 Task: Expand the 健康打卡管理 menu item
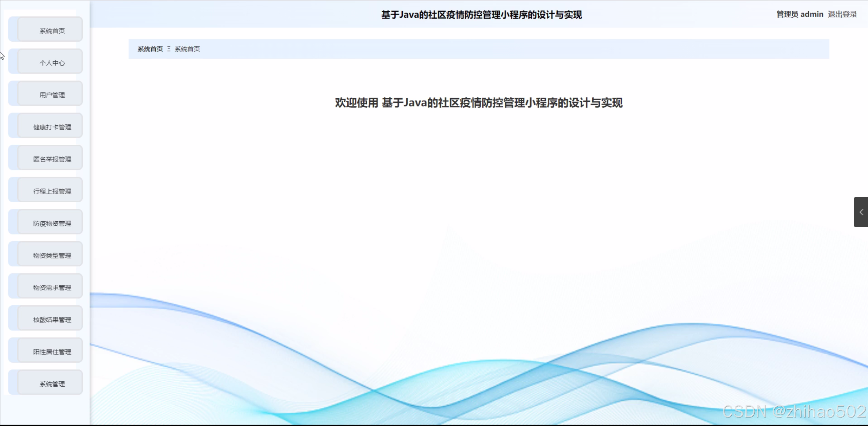coord(52,127)
